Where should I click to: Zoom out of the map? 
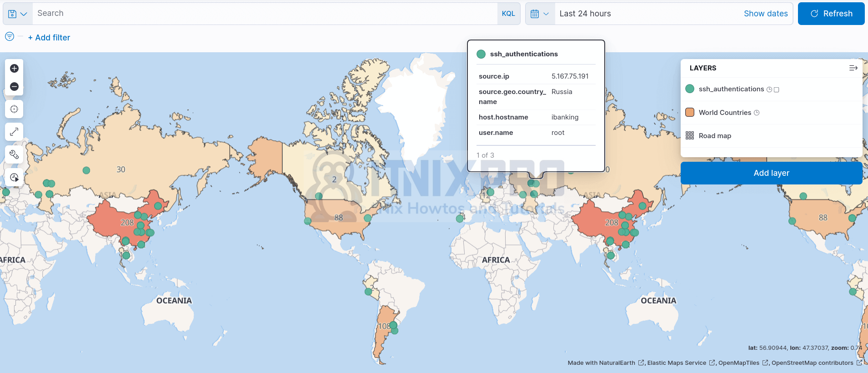(x=14, y=87)
